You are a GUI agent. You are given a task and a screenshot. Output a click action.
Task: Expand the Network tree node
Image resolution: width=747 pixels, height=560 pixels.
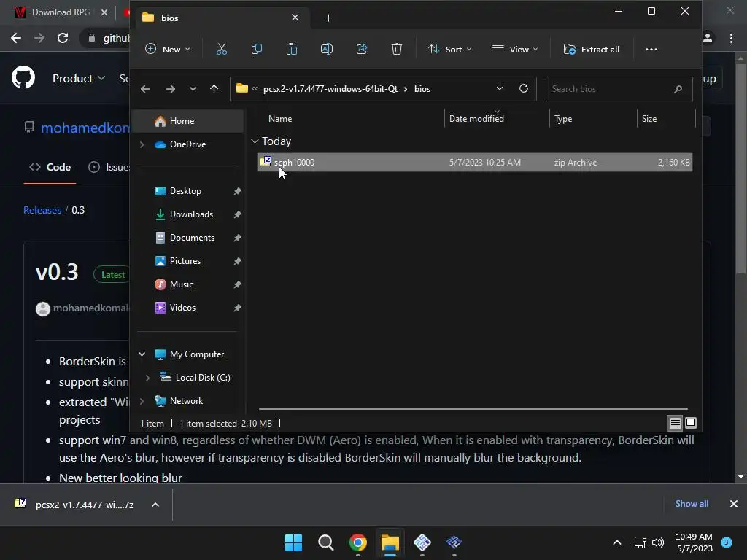tap(142, 401)
